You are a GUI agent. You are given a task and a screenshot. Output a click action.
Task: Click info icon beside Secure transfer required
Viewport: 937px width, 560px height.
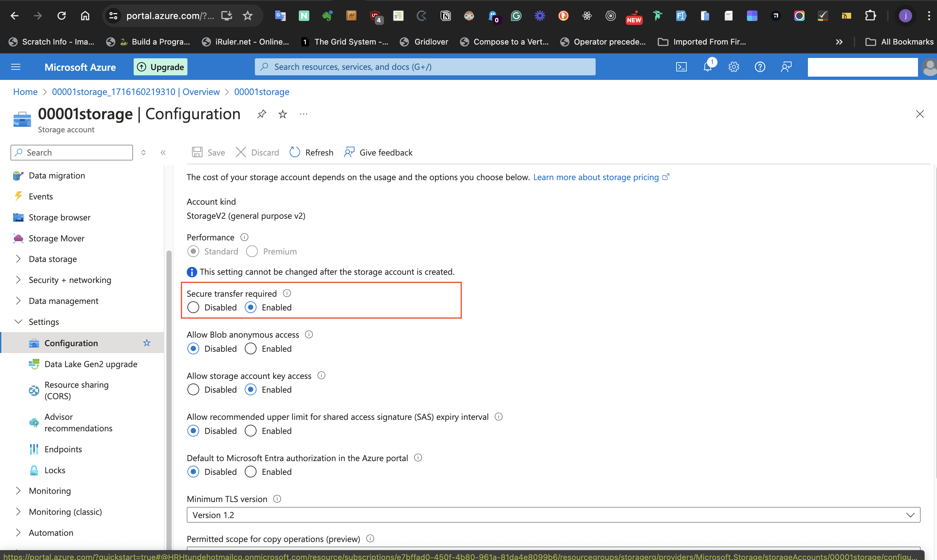click(x=287, y=293)
